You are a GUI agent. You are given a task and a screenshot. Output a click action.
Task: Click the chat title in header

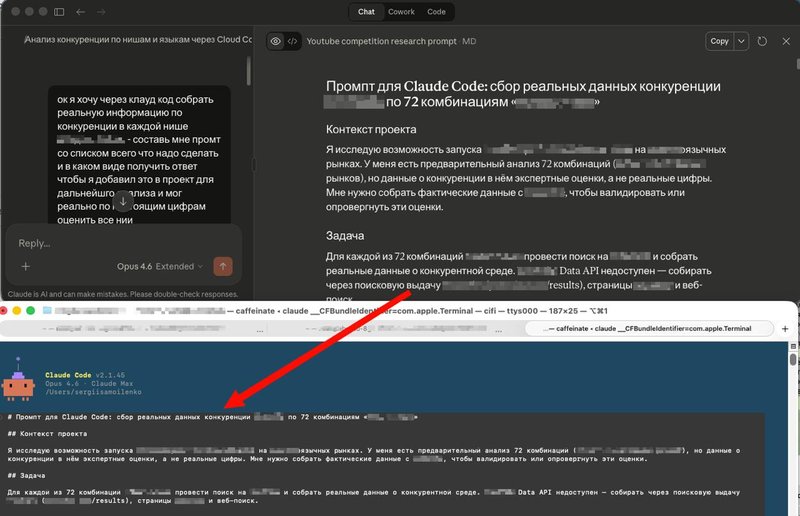click(x=138, y=39)
